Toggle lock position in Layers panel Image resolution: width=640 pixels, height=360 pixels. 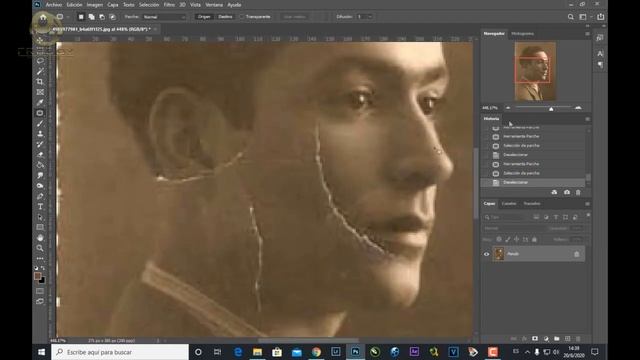pyautogui.click(x=516, y=240)
